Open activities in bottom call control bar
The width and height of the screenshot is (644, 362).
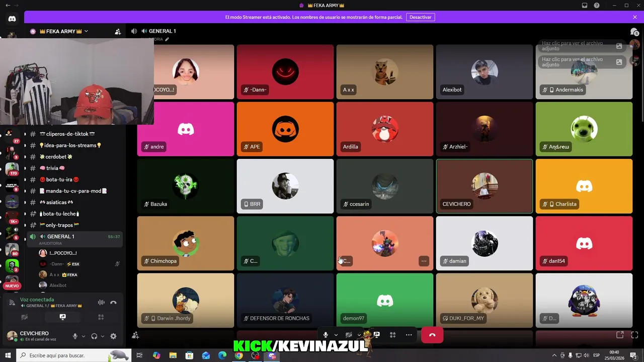[x=392, y=335]
